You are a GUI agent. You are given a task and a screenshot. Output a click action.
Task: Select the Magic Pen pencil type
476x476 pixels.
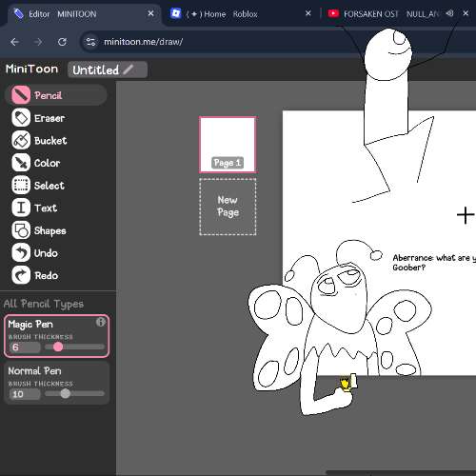[56, 336]
